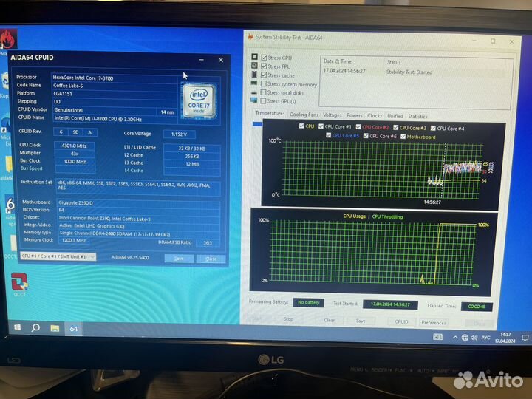Click the Intel Core i7 logo badge
Image resolution: width=532 pixels, height=399 pixels.
(x=199, y=100)
